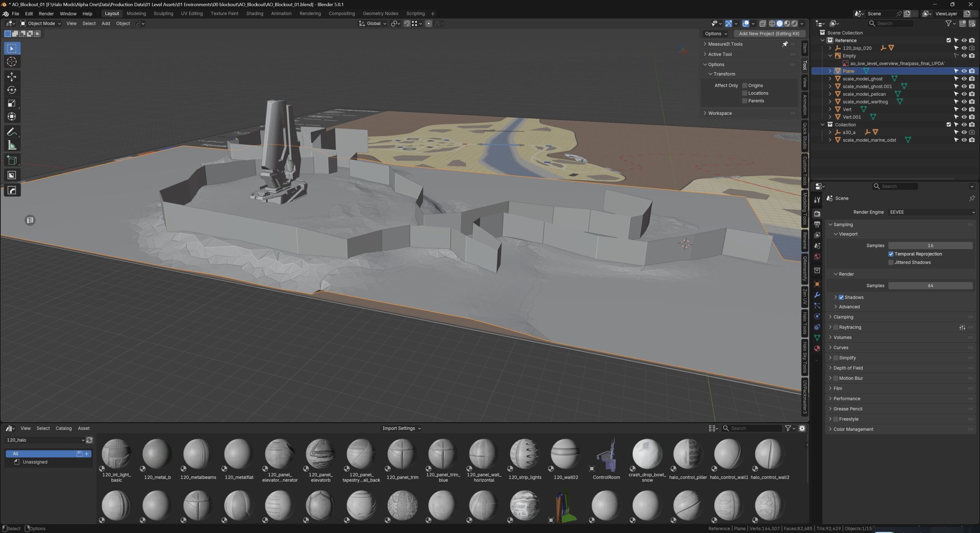Select the Rotate tool
The width and height of the screenshot is (980, 533).
coord(11,90)
